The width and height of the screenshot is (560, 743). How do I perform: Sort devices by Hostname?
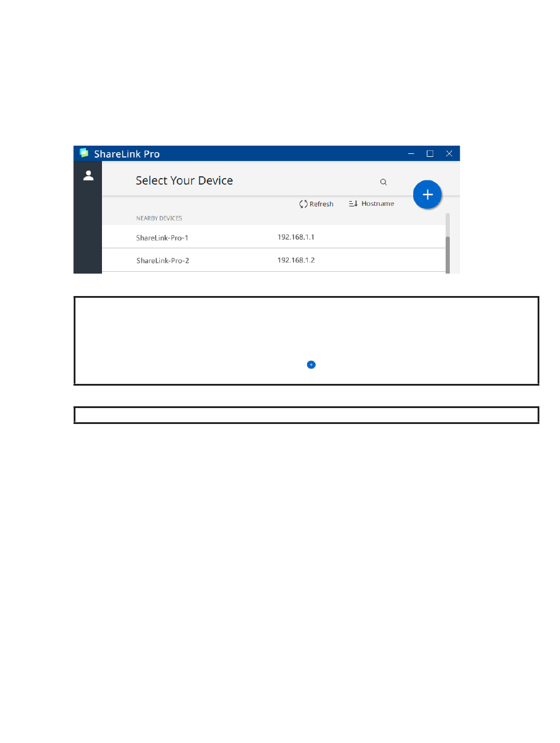[371, 203]
